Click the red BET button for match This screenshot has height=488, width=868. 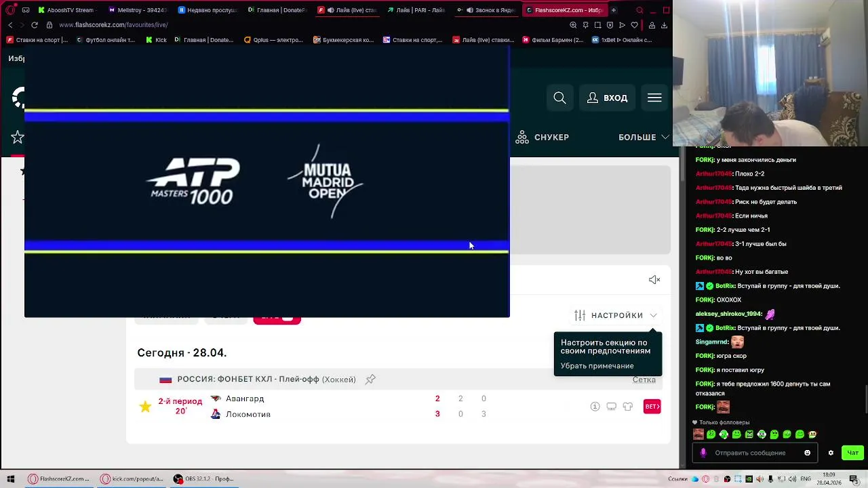click(652, 407)
